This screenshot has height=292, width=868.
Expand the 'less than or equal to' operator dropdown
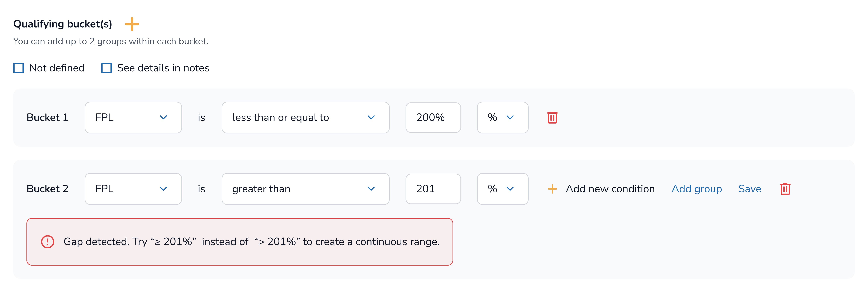pos(305,118)
